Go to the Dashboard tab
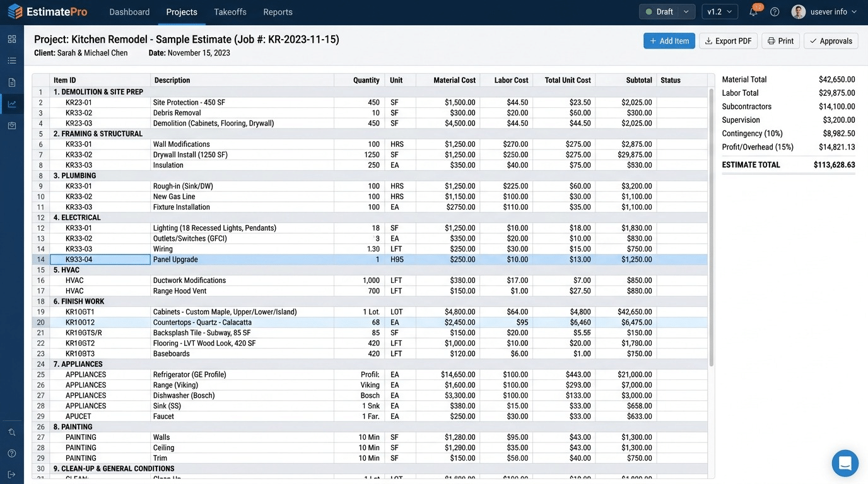Image resolution: width=868 pixels, height=484 pixels. (x=129, y=12)
